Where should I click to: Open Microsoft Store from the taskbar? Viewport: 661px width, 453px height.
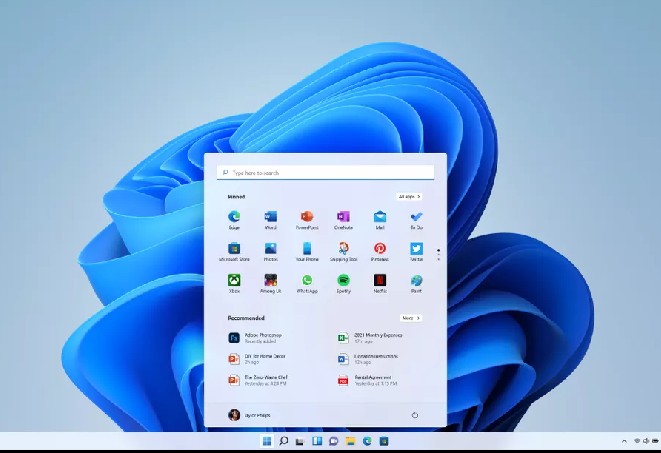[384, 441]
